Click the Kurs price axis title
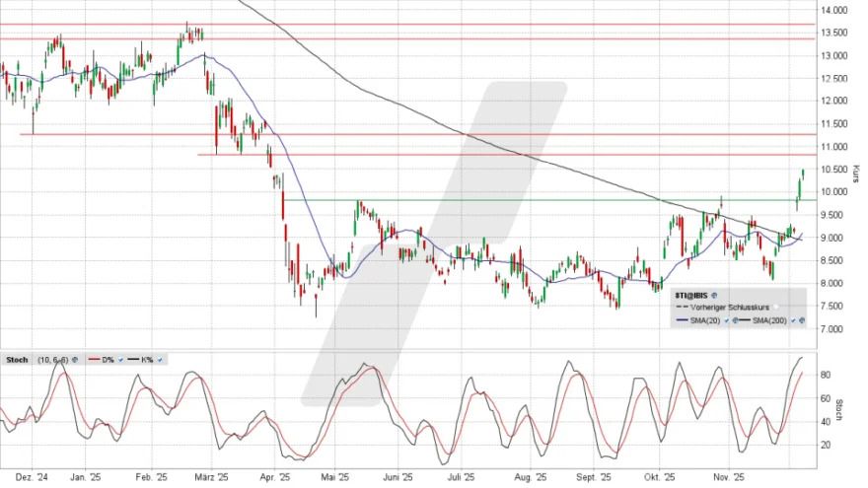Screen dimensions: 868x488 [x=856, y=174]
